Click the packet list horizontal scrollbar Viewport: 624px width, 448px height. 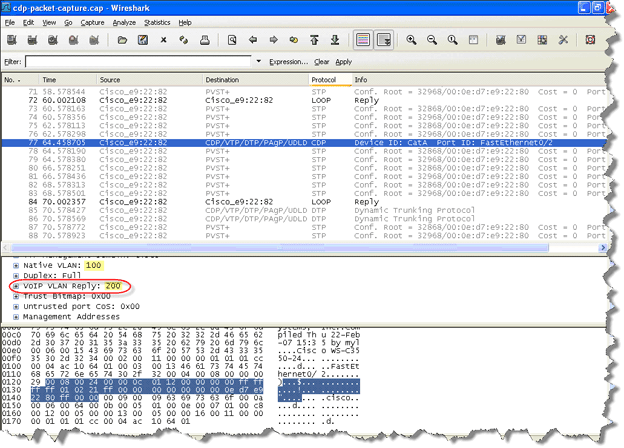point(280,247)
